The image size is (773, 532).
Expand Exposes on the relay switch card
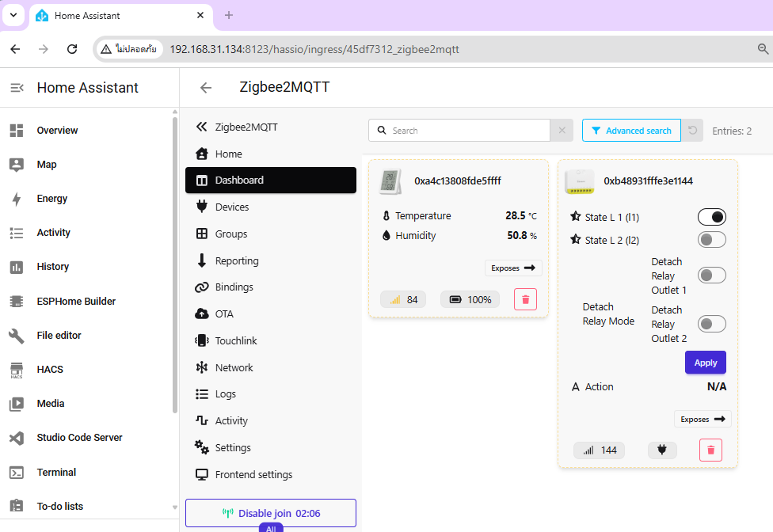pyautogui.click(x=703, y=419)
